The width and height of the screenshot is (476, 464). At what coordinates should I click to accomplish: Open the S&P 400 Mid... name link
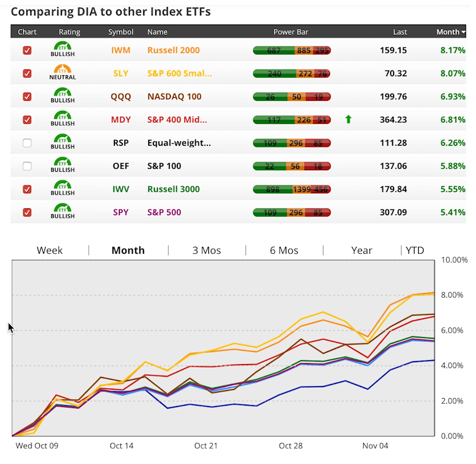click(177, 119)
